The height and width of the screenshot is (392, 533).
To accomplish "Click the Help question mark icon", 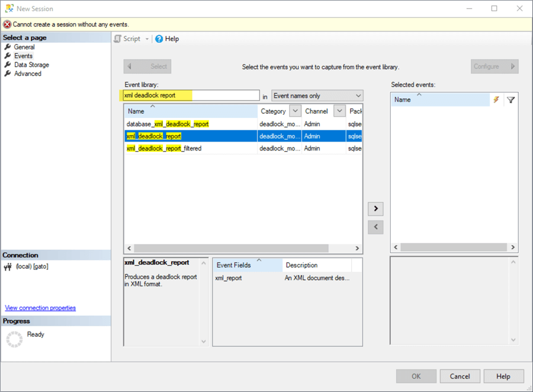I will (x=159, y=39).
